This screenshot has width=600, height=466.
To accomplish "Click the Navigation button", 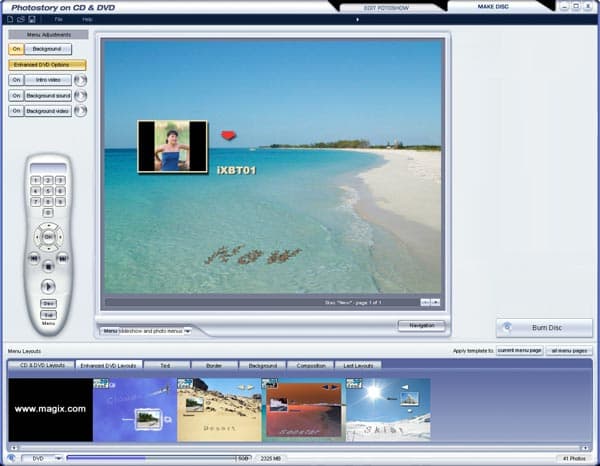I will (x=422, y=326).
